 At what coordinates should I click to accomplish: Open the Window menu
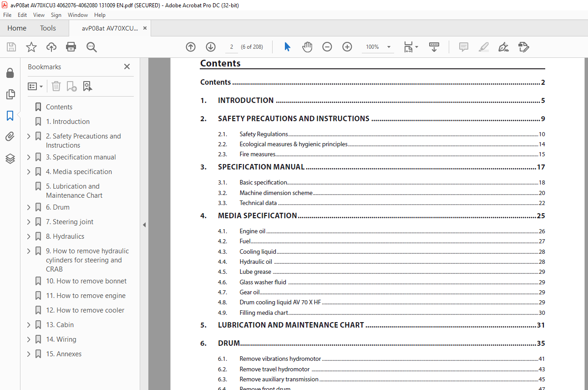click(x=78, y=15)
